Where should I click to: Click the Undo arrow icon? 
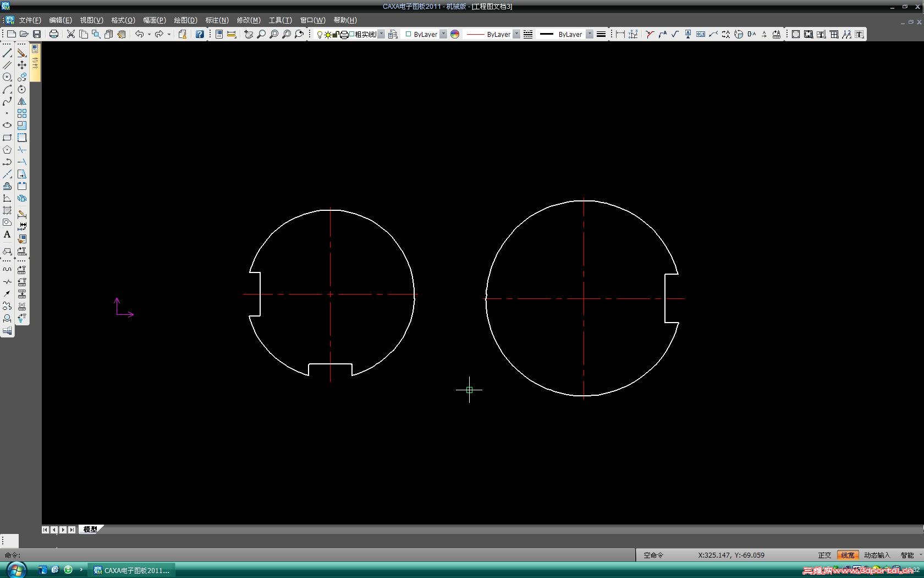click(139, 34)
